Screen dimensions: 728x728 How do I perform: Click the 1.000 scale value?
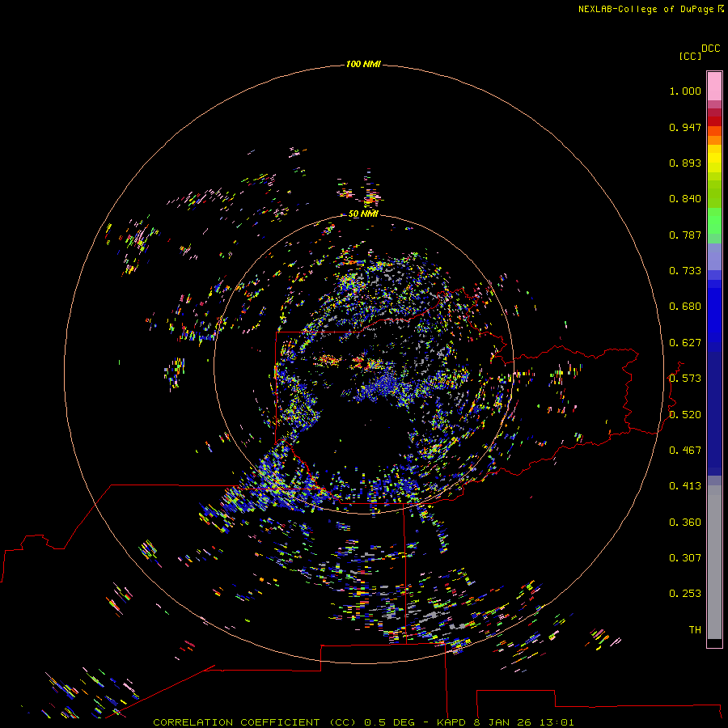685,91
